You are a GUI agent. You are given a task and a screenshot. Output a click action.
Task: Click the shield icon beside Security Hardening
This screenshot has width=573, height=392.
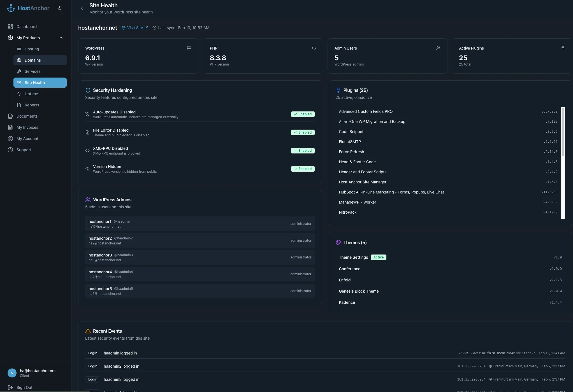pos(88,90)
